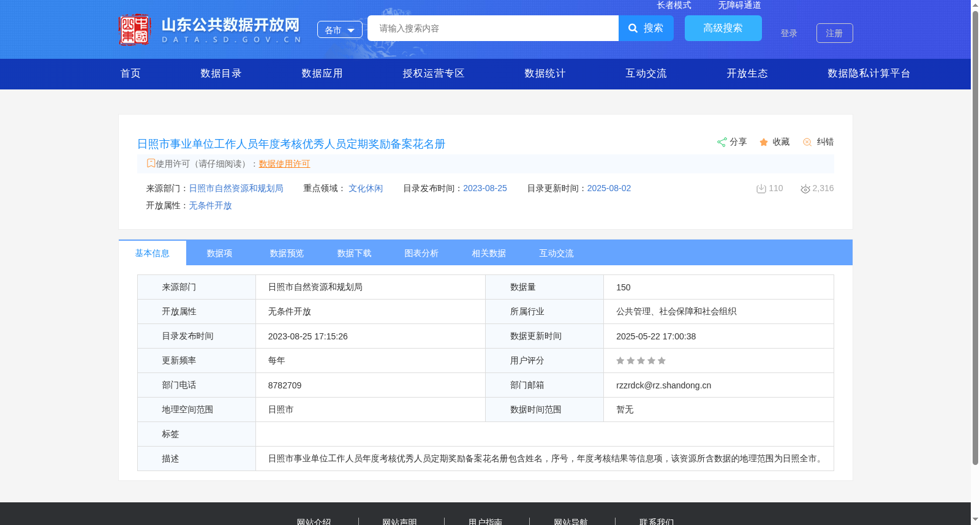Click the share icon next to 分享
Image resolution: width=980 pixels, height=525 pixels.
coord(722,142)
